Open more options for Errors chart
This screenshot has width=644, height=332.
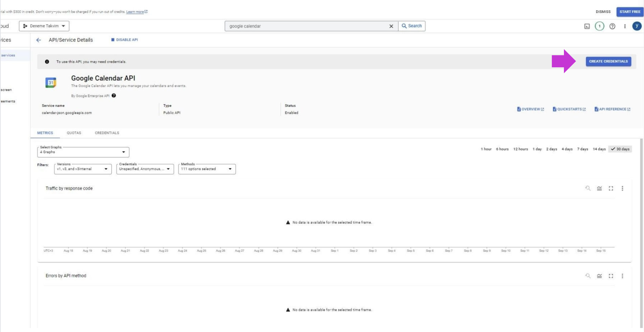pyautogui.click(x=622, y=276)
